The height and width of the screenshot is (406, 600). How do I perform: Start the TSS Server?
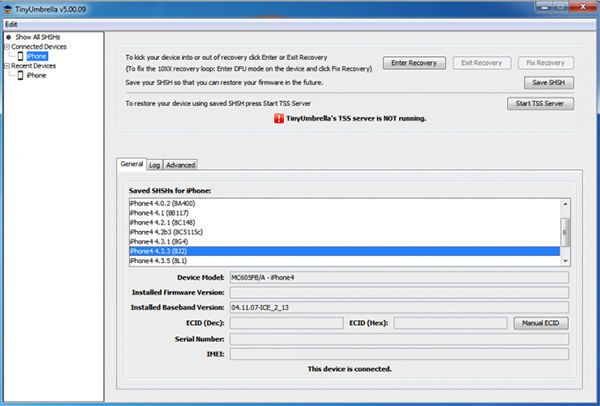[540, 103]
